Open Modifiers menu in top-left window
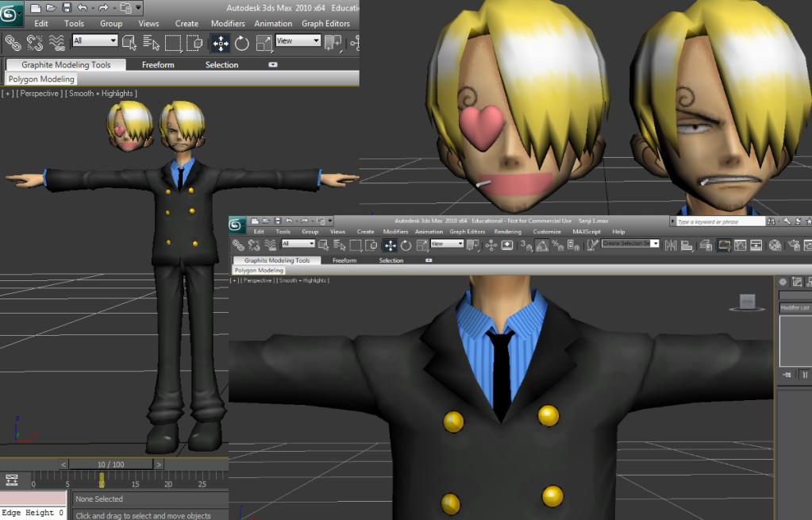The image size is (812, 520). [228, 23]
